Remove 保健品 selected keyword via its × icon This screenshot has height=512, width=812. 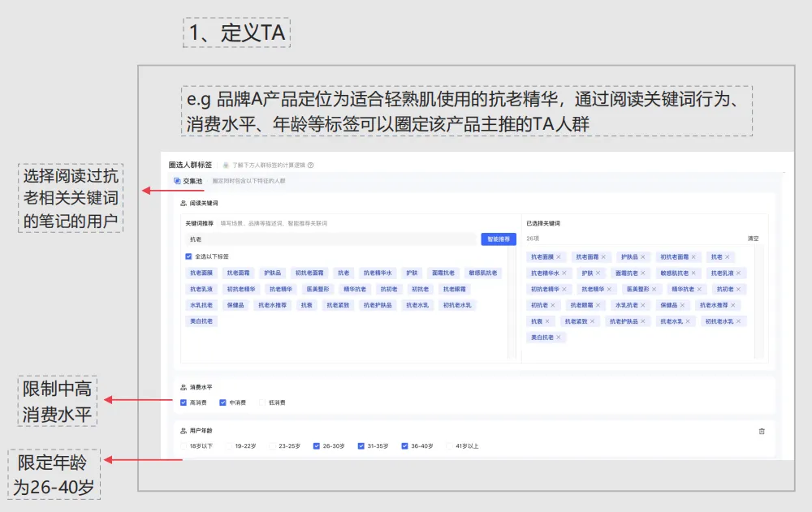(682, 305)
